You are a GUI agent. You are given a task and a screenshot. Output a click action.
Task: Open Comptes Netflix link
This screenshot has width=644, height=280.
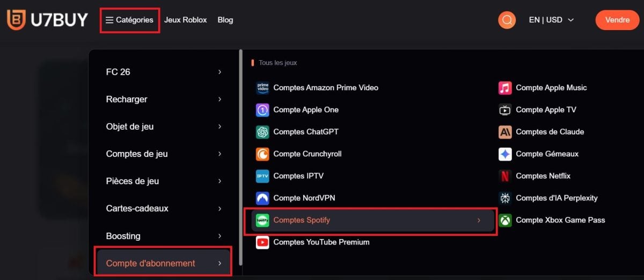(x=543, y=176)
